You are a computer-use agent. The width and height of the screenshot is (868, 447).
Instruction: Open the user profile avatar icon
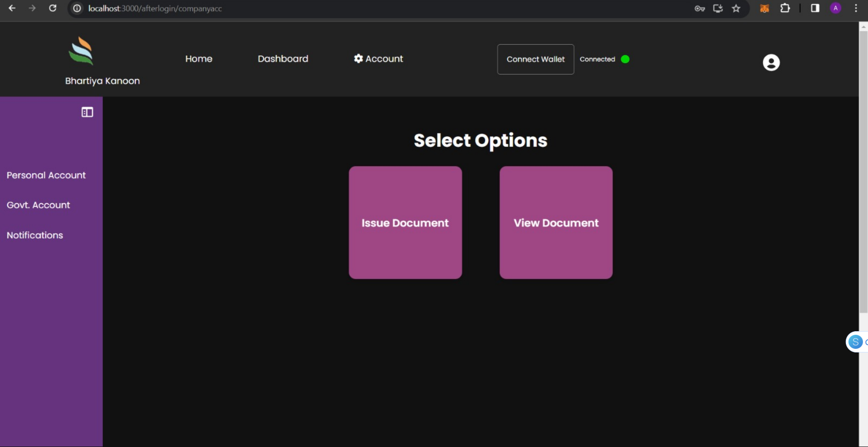click(x=771, y=62)
